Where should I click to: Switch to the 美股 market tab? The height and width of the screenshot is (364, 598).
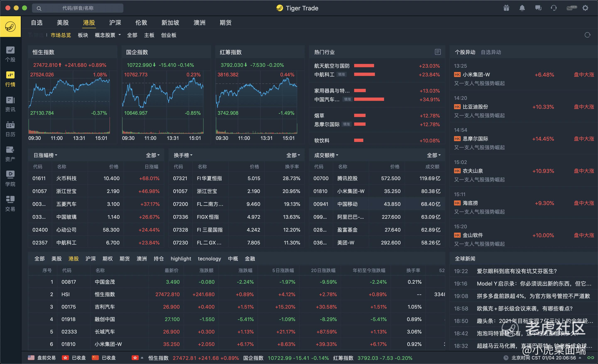(63, 23)
